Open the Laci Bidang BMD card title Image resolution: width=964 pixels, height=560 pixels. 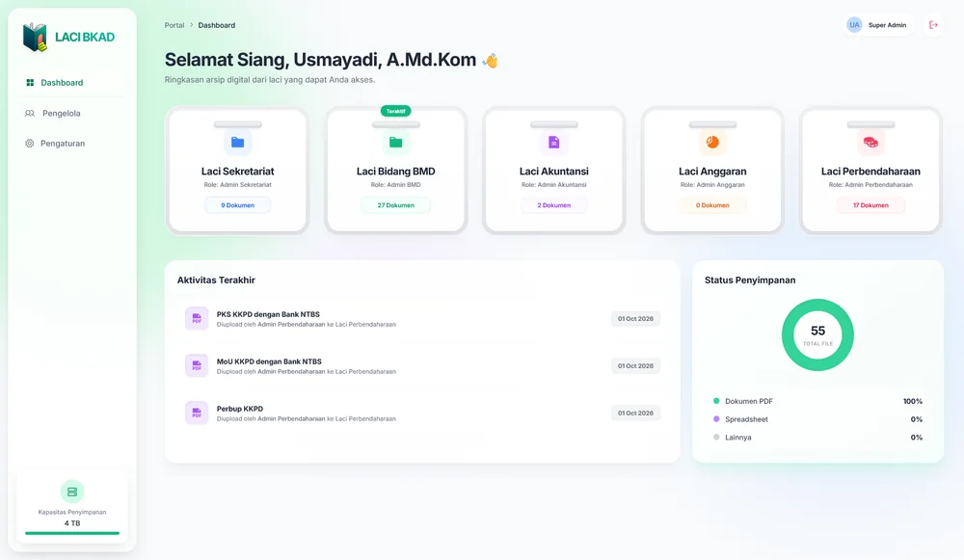396,172
